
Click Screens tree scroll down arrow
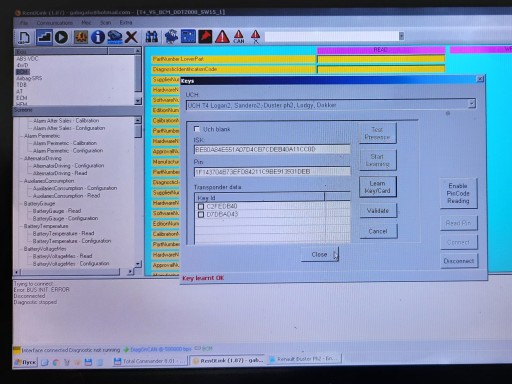[138, 264]
